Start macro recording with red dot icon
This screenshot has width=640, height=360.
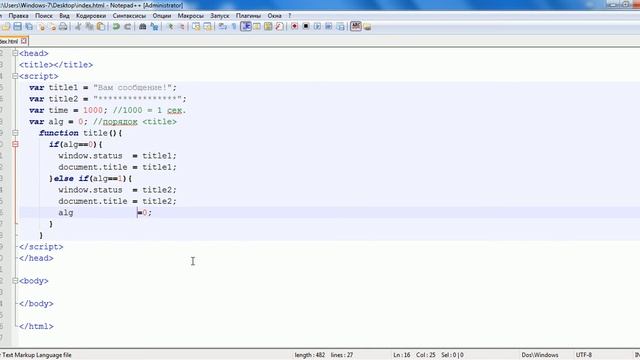[x=294, y=27]
